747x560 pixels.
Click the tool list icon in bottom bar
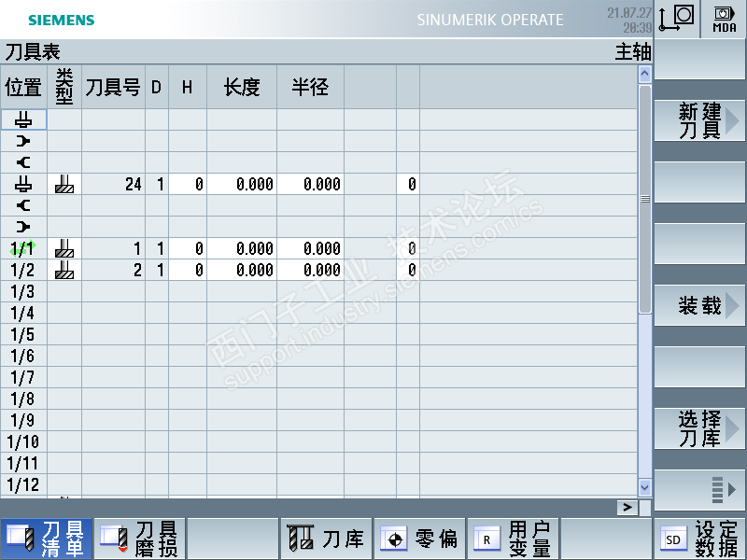[x=21, y=539]
